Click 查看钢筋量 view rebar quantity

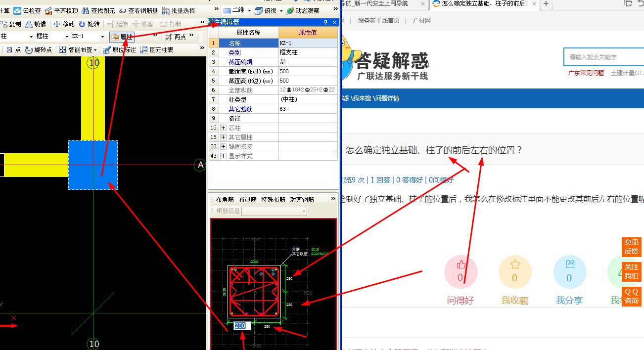138,10
